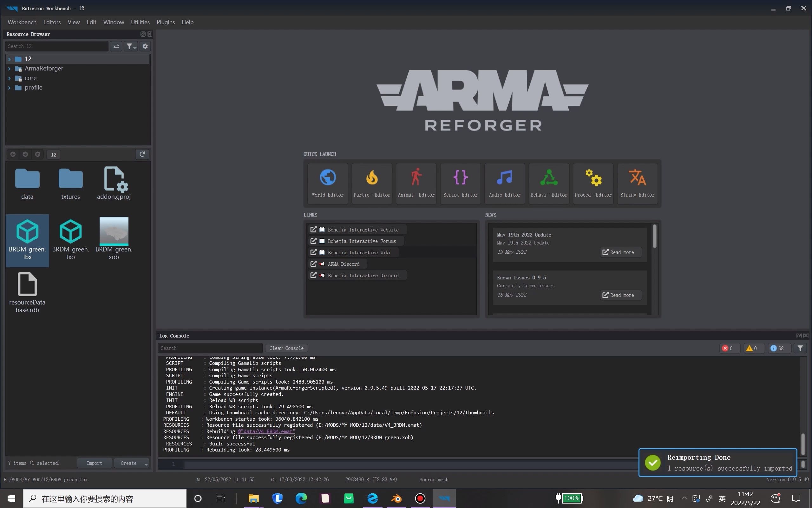Select the addon.gproj file
Image resolution: width=812 pixels, height=508 pixels.
[114, 184]
